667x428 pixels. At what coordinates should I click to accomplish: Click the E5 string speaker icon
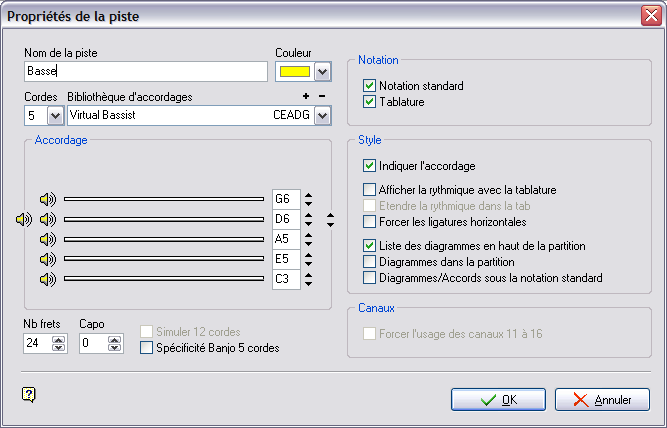47,259
